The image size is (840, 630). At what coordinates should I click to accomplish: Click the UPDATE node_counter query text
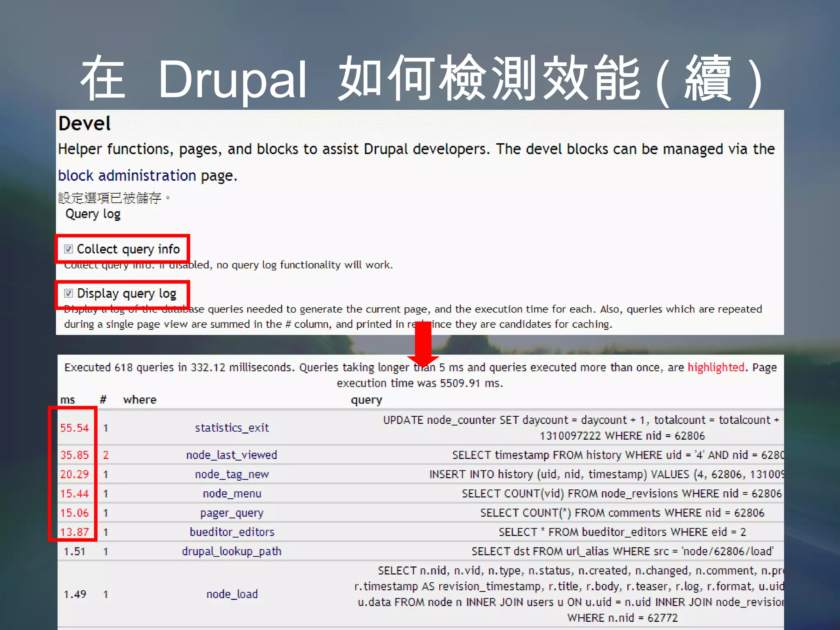581,428
